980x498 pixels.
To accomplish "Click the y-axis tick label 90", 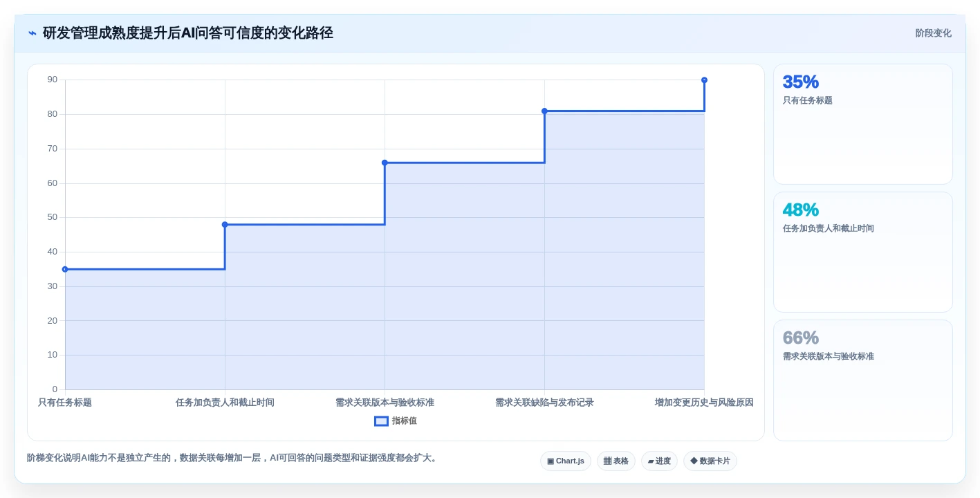I will 53,80.
